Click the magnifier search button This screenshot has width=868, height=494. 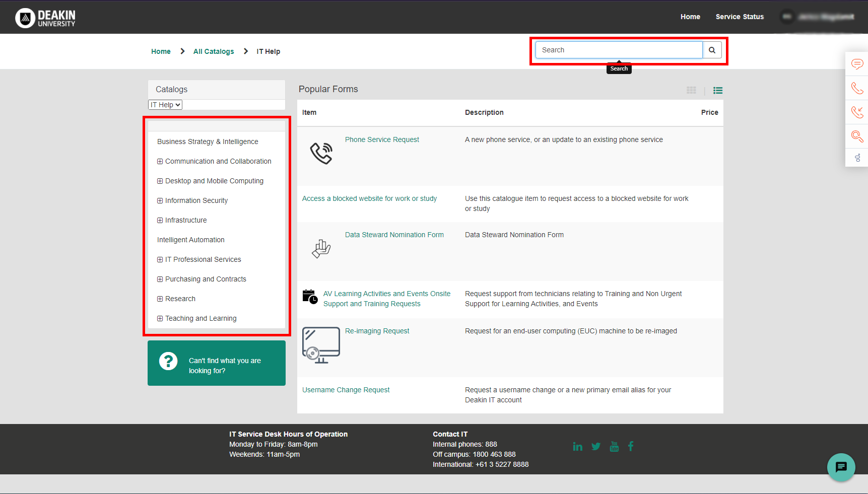click(x=712, y=50)
